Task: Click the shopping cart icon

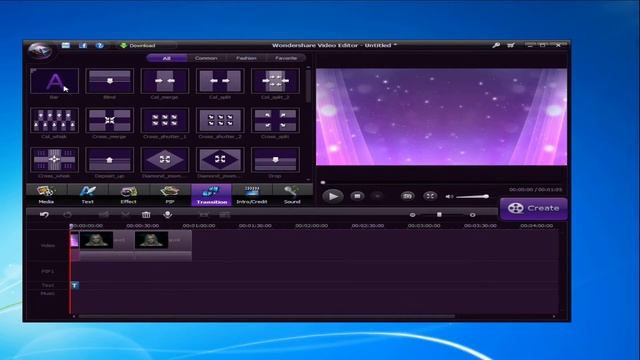Action: tap(511, 45)
